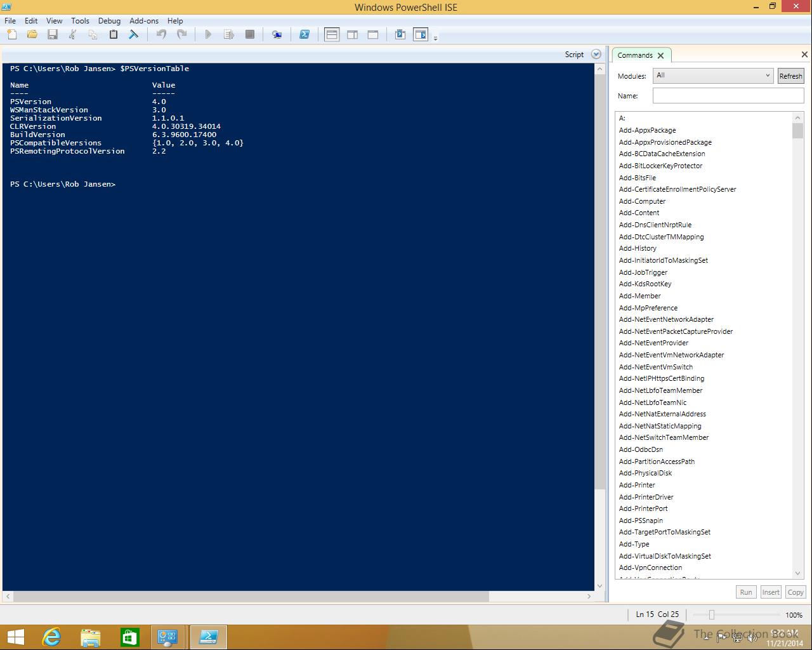Select Add-OdbcDsn command

click(641, 449)
